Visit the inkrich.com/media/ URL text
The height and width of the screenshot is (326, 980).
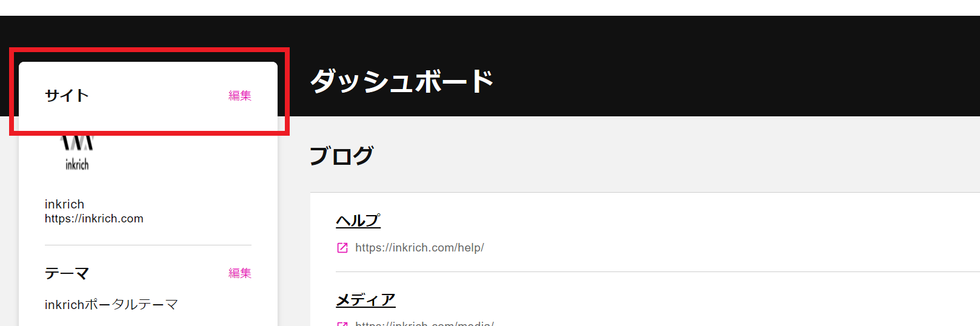point(424,324)
